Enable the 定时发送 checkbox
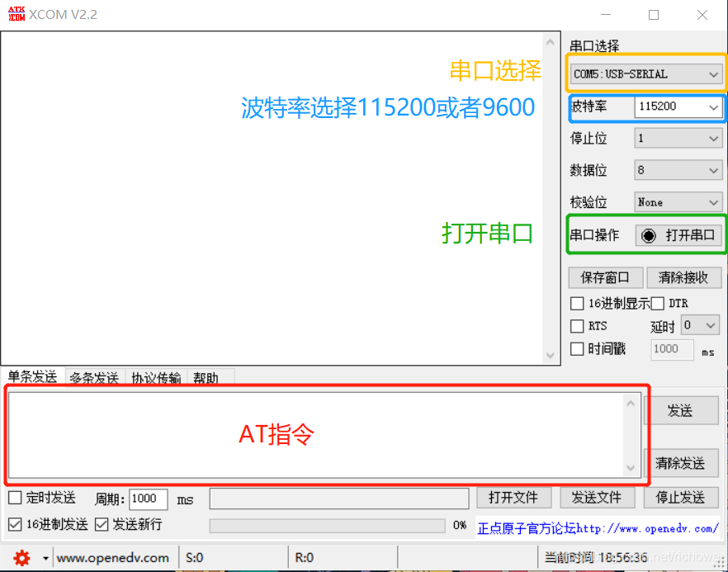Screen dimensions: 728x572 pyautogui.click(x=15, y=498)
